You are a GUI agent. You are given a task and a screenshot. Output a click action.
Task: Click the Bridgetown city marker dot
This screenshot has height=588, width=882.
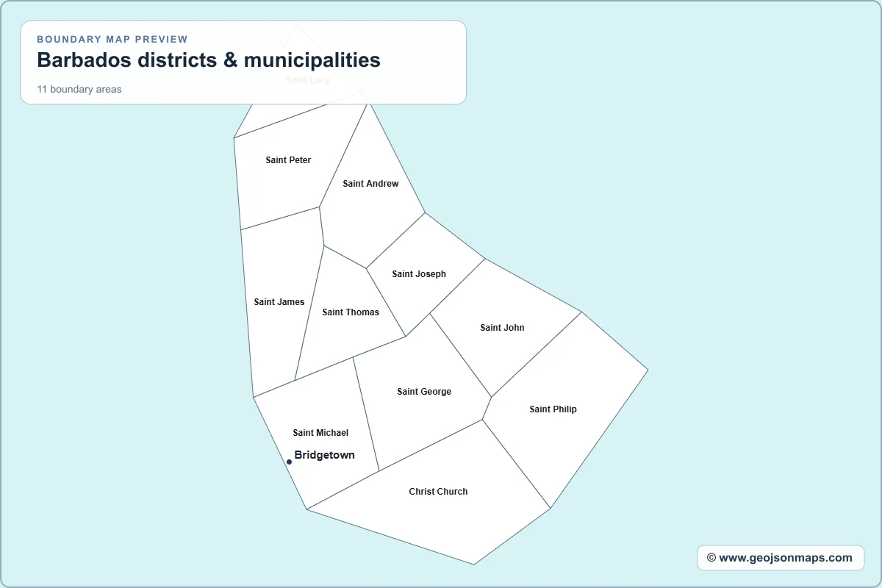point(289,462)
